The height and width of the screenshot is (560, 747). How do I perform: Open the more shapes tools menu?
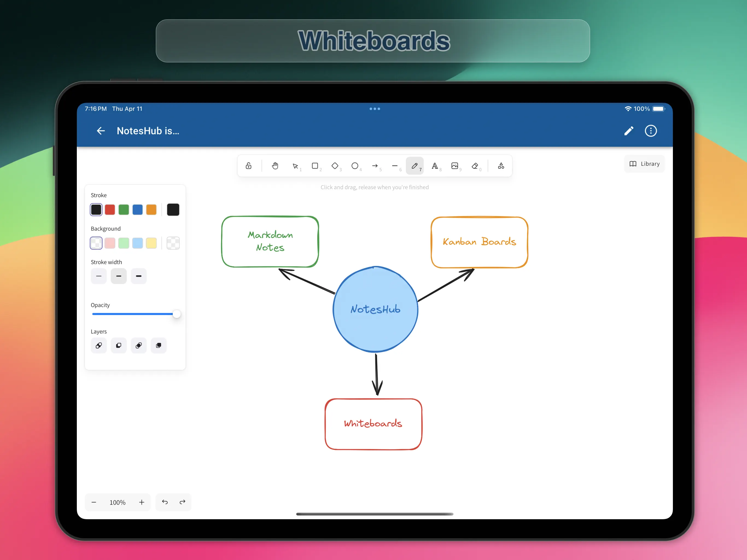(x=501, y=166)
